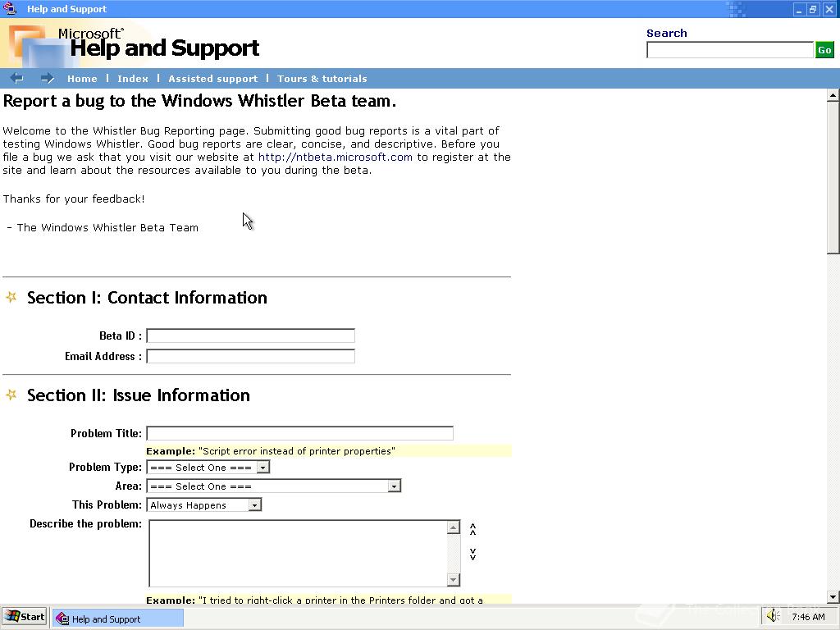Image resolution: width=840 pixels, height=630 pixels.
Task: Click the 7:46 AM system clock
Action: coord(808,617)
